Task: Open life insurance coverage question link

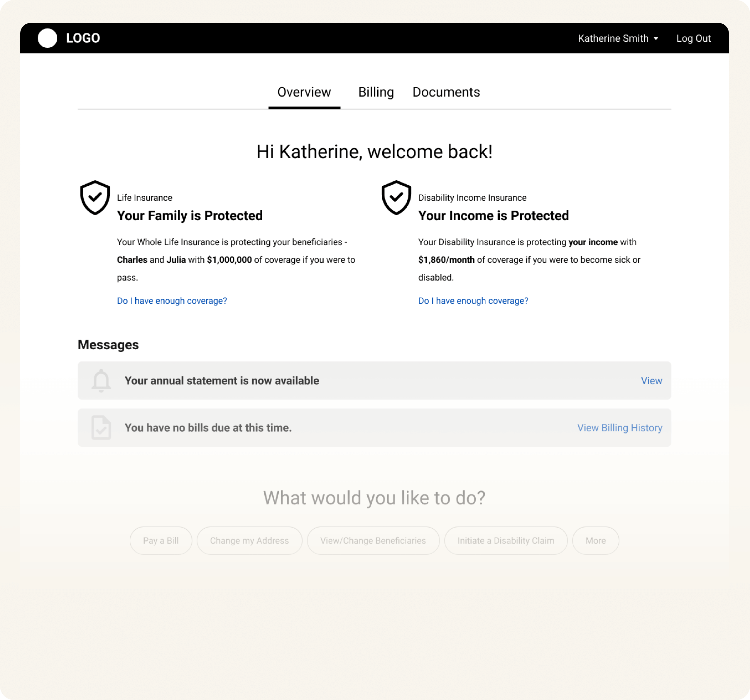Action: 172,301
